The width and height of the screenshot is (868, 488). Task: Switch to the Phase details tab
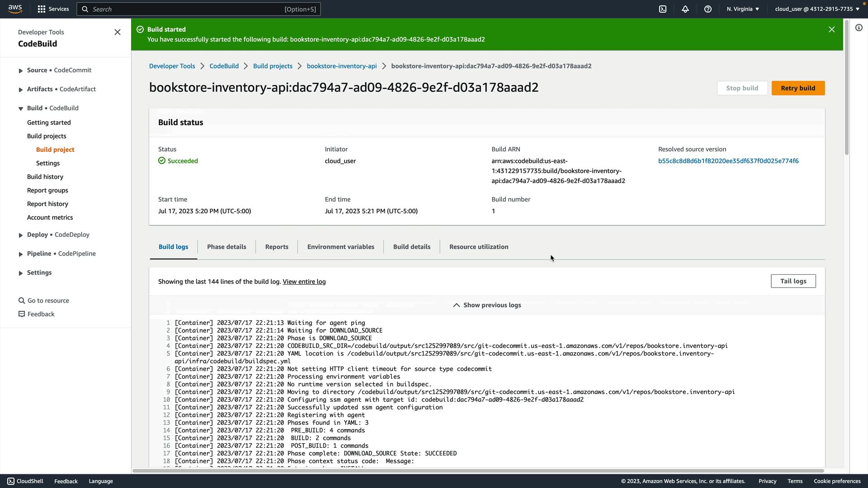pos(226,247)
